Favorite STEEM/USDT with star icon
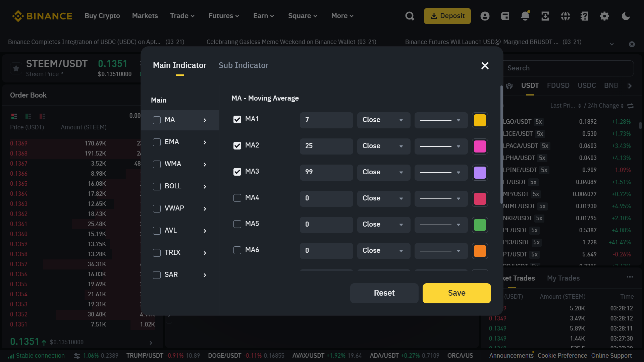 click(16, 69)
